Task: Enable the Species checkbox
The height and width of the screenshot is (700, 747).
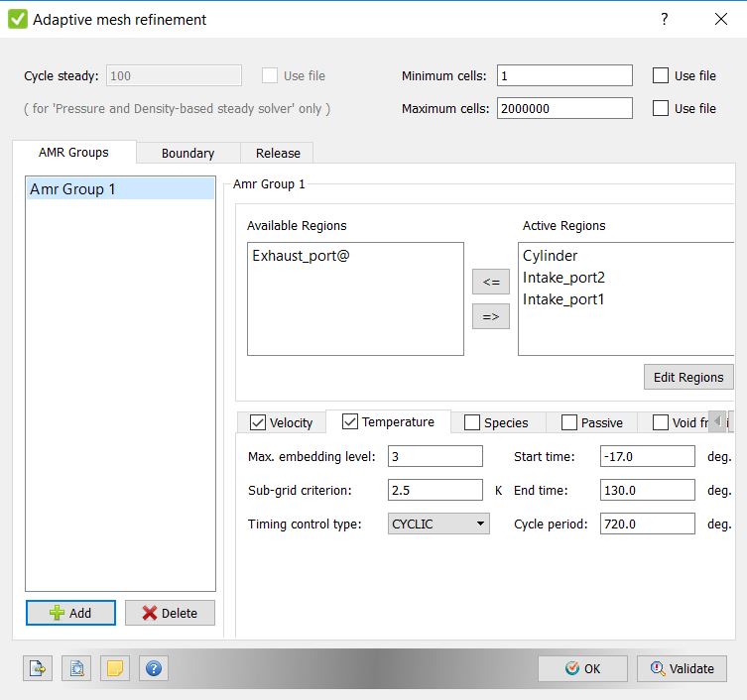Action: 471,422
